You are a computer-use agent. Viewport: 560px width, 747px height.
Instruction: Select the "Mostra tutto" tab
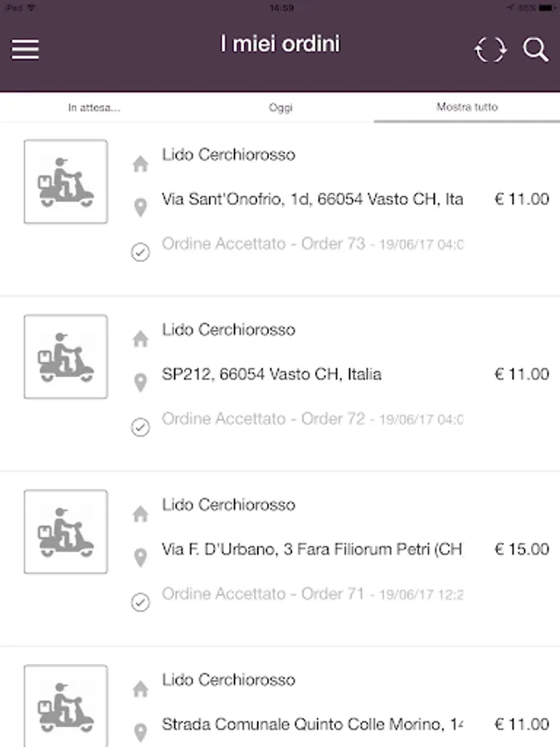coord(467,108)
